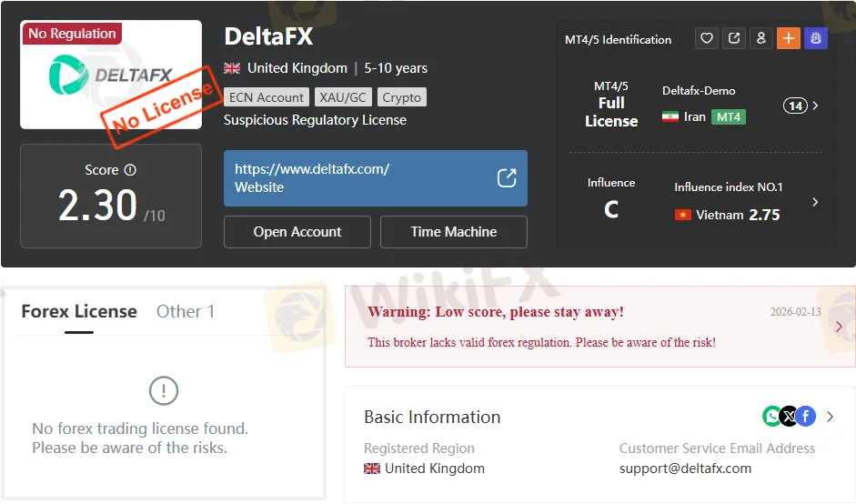Screen dimensions: 856x504
Task: Click the Deltafx-Demo server name
Action: coord(699,91)
